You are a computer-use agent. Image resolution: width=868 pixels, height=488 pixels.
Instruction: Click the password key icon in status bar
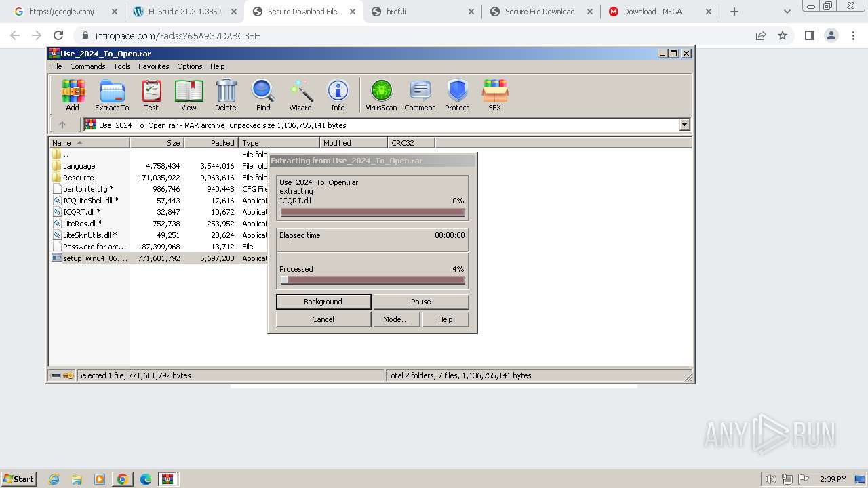[68, 375]
